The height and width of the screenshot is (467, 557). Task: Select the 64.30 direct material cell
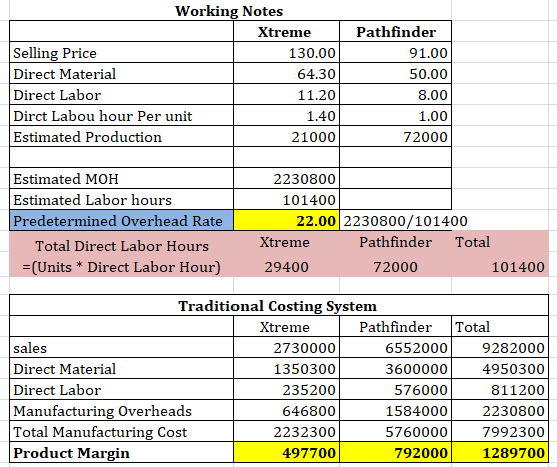[x=286, y=74]
